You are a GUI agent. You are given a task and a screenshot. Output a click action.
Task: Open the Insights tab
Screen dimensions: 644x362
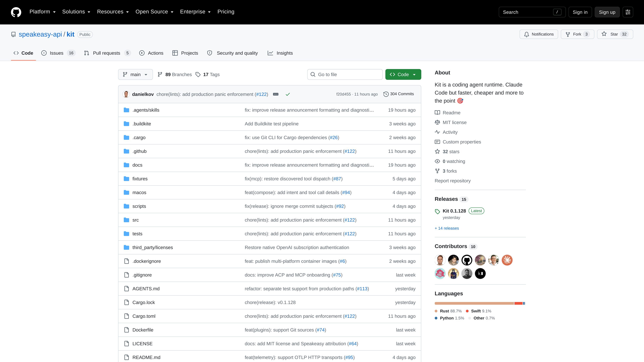pyautogui.click(x=280, y=53)
